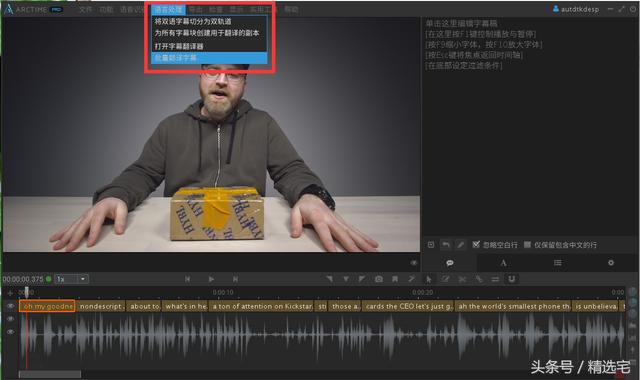
Task: Click the 0:00:20 mark on timeline ruler
Action: tap(422, 293)
